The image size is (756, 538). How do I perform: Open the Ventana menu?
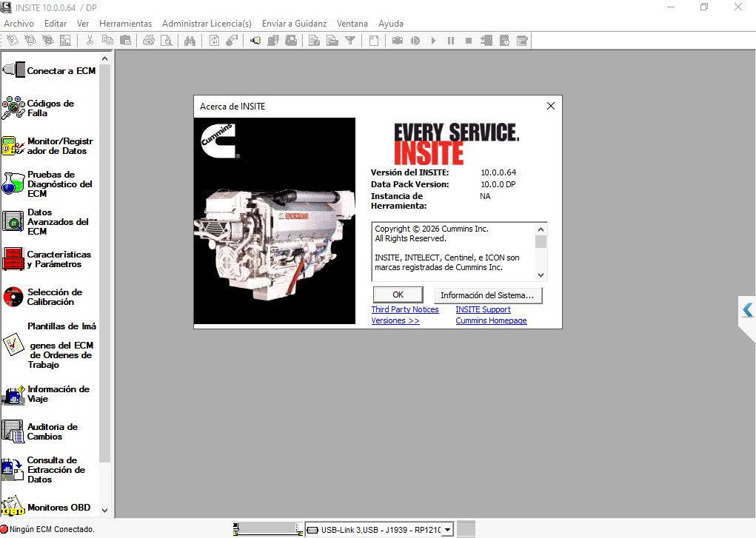tap(352, 23)
